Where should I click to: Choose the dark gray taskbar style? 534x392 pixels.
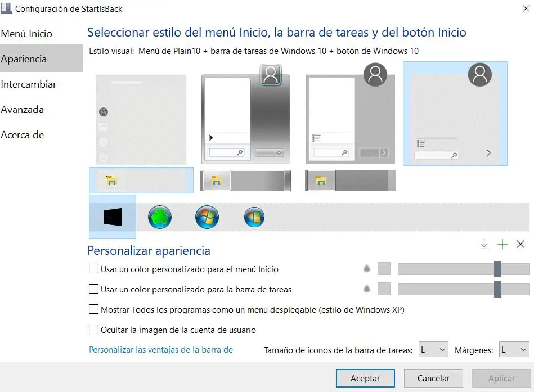click(x=350, y=181)
